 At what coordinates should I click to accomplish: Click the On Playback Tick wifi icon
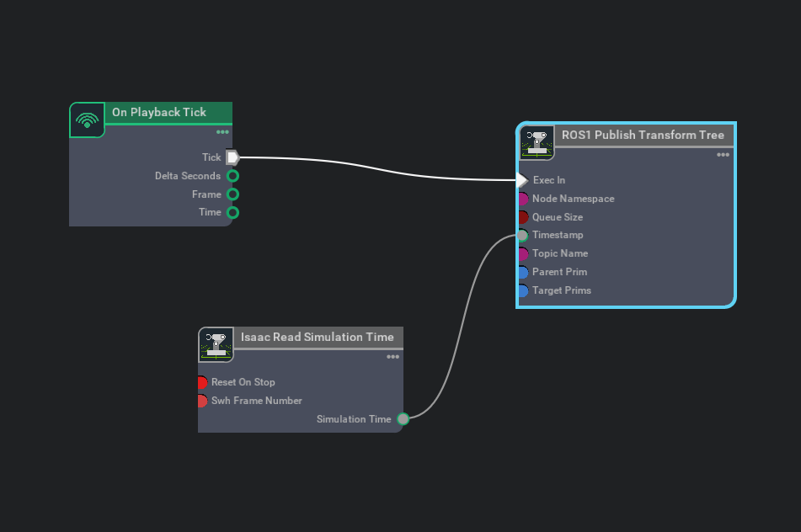[x=87, y=120]
